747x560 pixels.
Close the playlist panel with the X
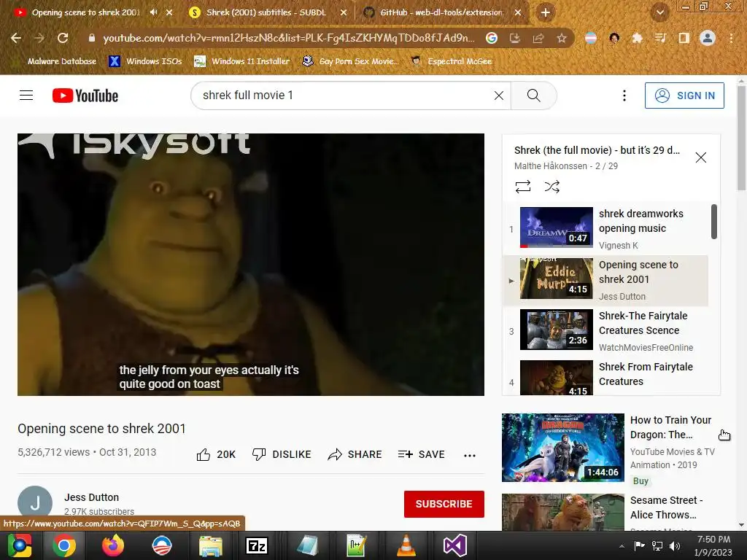(700, 157)
